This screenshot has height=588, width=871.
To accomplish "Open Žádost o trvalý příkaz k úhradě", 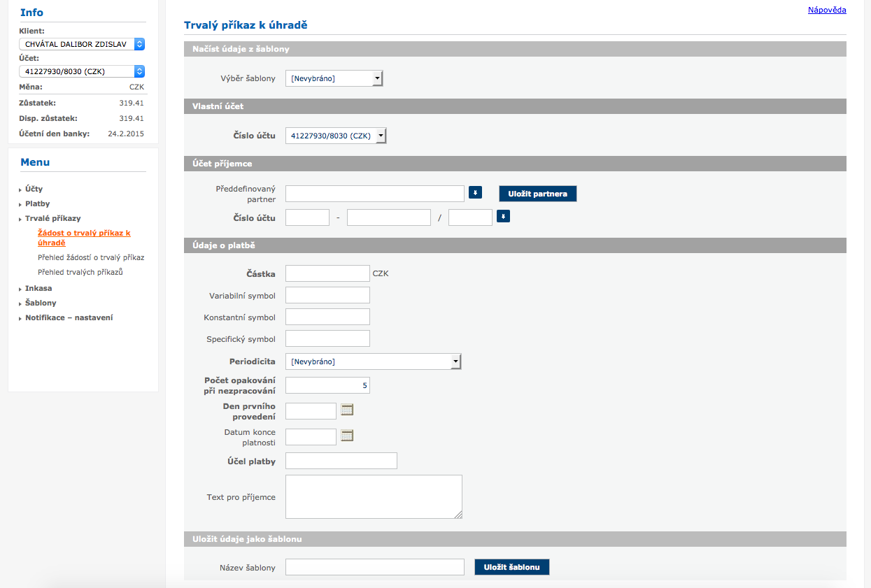I will tap(84, 238).
